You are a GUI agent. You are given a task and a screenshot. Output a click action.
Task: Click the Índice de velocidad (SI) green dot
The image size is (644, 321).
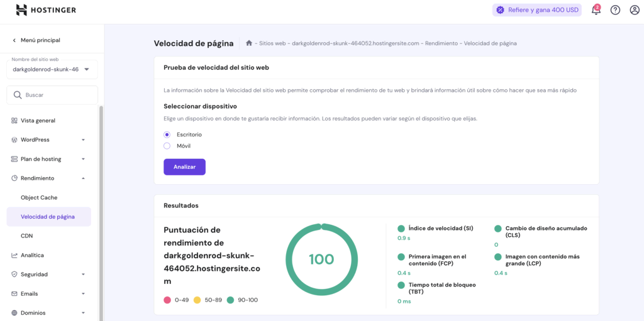[401, 229]
